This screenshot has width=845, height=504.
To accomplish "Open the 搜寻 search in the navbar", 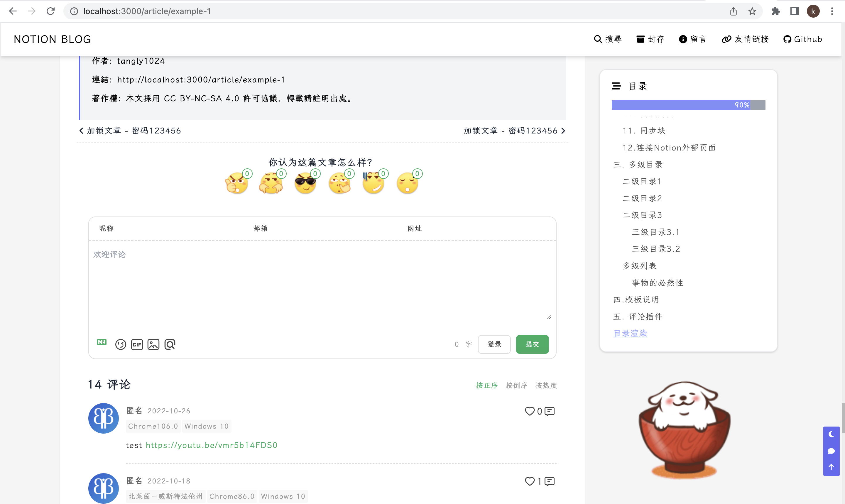I will 608,39.
